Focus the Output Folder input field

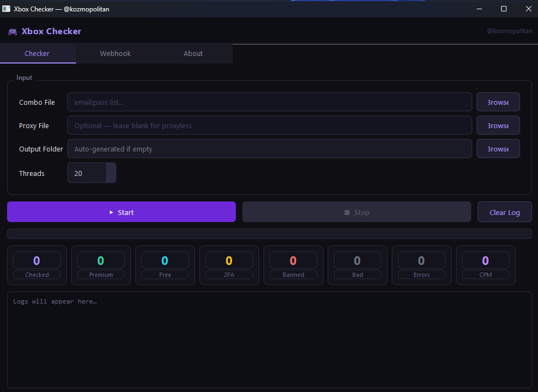click(270, 148)
